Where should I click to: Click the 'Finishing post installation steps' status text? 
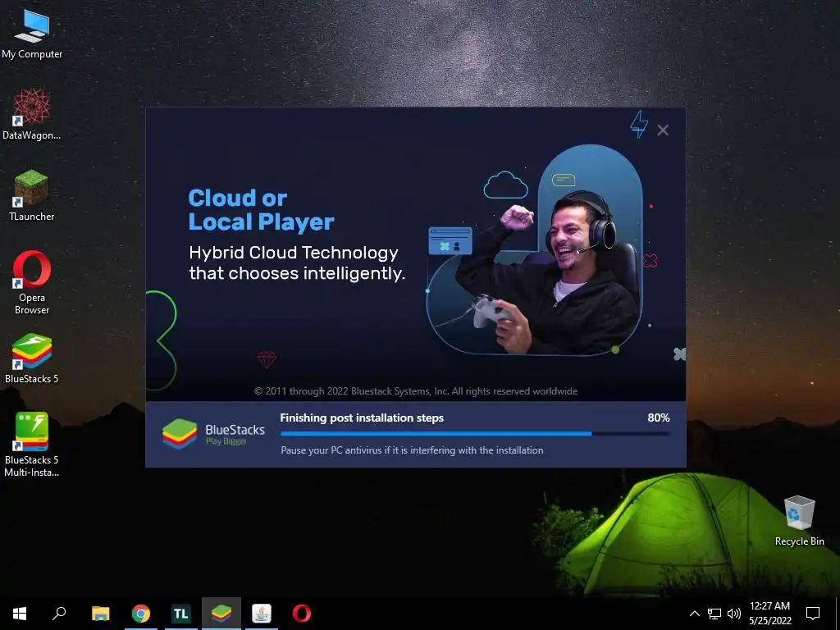tap(362, 418)
